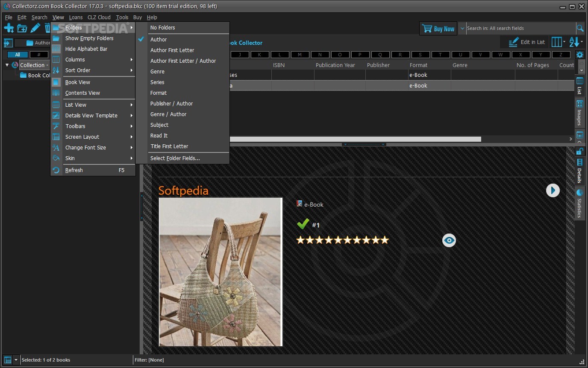
Task: Group folders by Publisher / Author
Action: (x=182, y=103)
